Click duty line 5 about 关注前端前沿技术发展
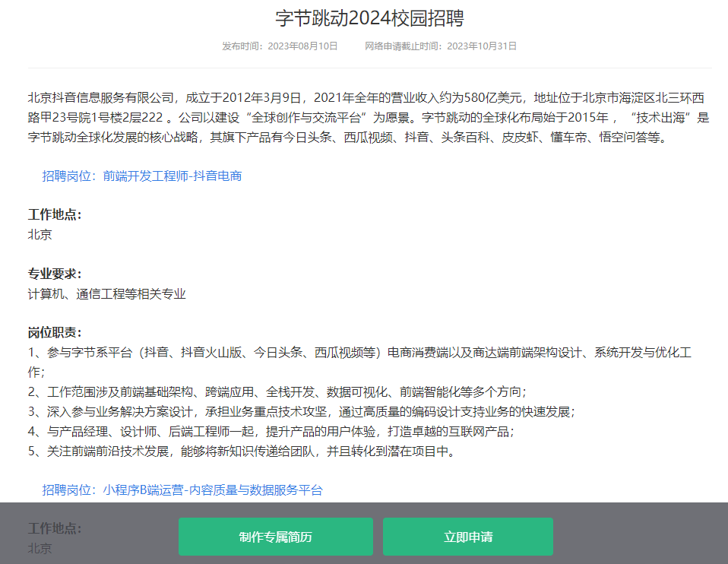The image size is (728, 564). 242,452
